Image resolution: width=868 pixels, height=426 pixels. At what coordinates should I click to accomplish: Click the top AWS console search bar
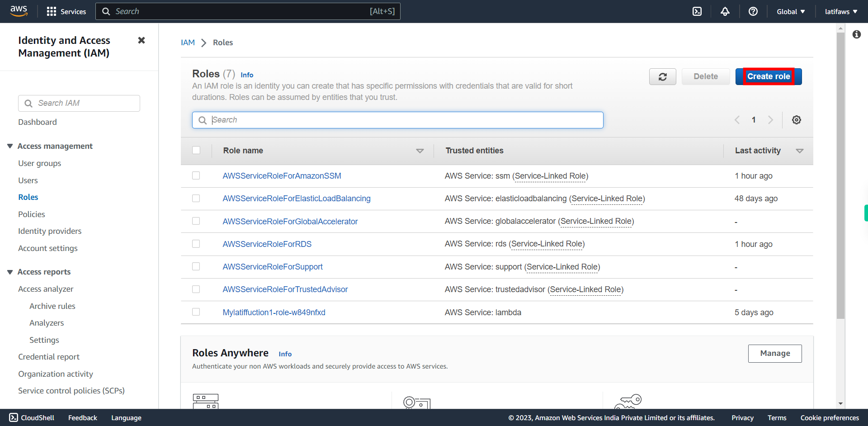click(x=248, y=11)
